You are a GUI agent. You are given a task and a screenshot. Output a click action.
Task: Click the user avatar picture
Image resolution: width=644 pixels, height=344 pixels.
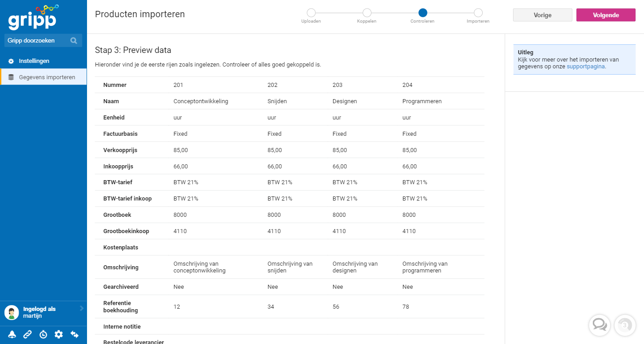pos(12,312)
